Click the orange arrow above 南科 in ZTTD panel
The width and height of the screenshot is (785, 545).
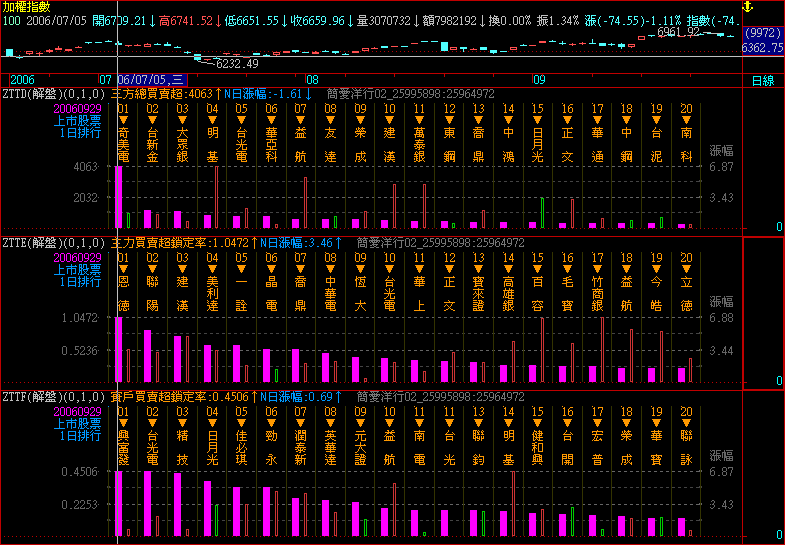tap(686, 120)
